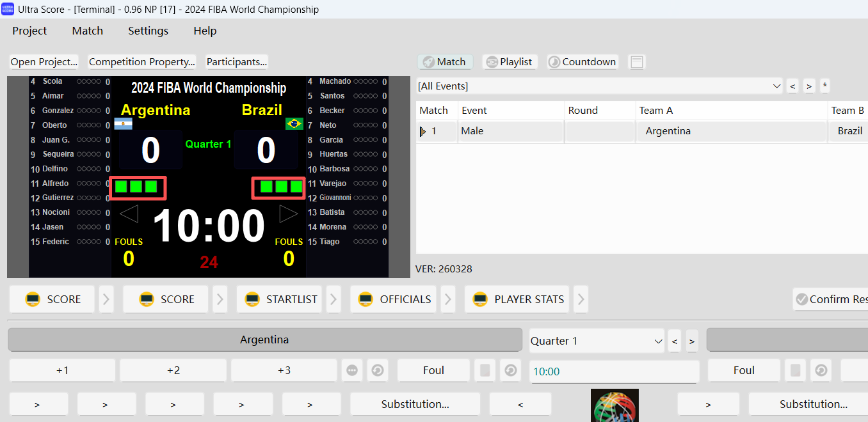
Task: Click the 'Brazil' Team B cell
Action: 848,131
